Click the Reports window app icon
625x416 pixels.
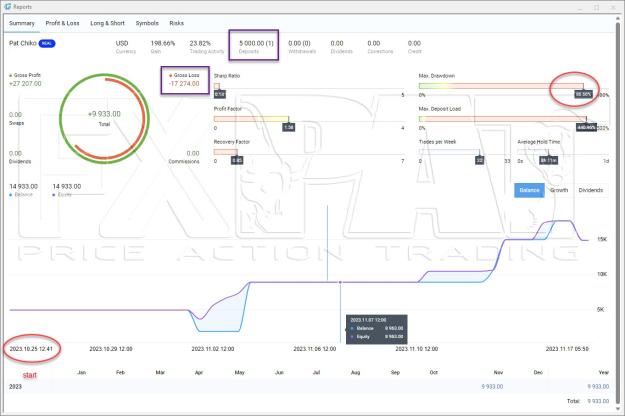[x=7, y=7]
